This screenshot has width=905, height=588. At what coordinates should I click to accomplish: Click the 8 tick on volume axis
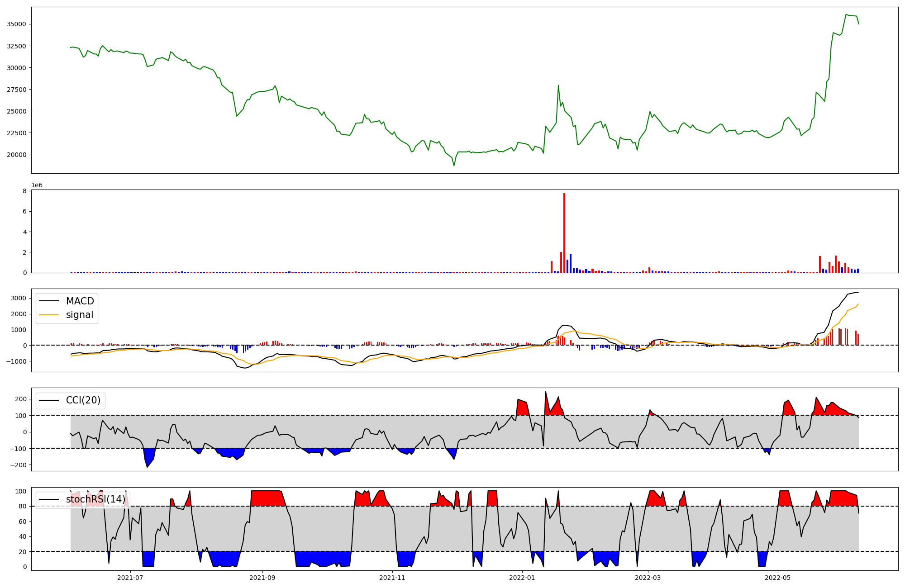25,191
